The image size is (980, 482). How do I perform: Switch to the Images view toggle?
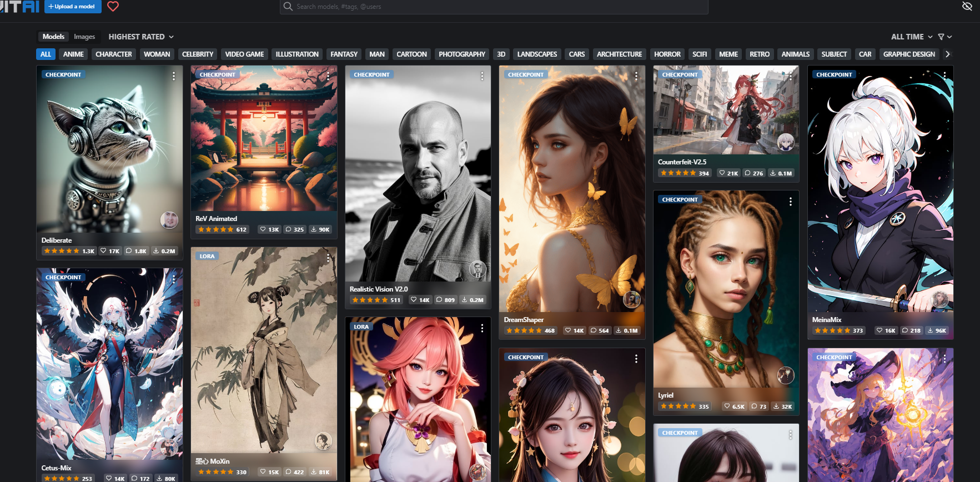84,37
